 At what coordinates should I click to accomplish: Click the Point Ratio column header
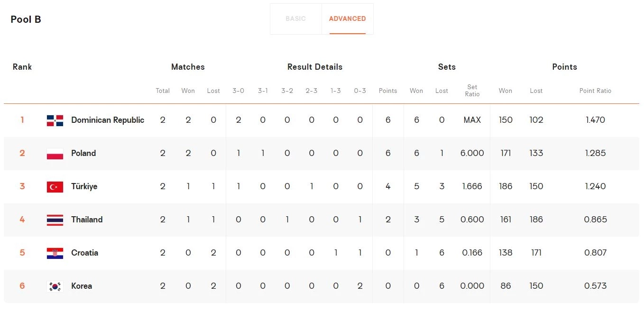(x=595, y=91)
